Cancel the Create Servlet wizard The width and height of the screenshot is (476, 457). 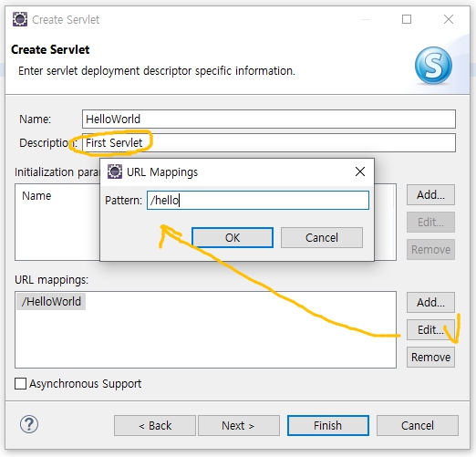click(418, 425)
